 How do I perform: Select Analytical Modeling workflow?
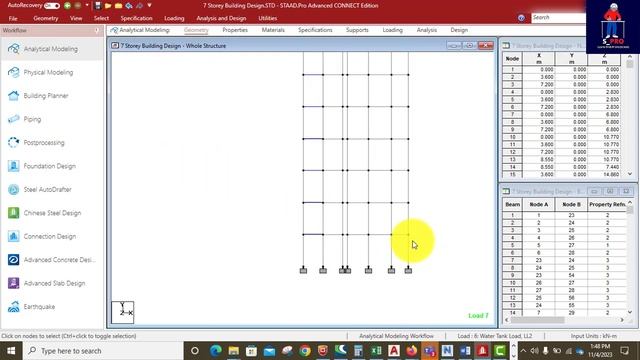(x=52, y=49)
